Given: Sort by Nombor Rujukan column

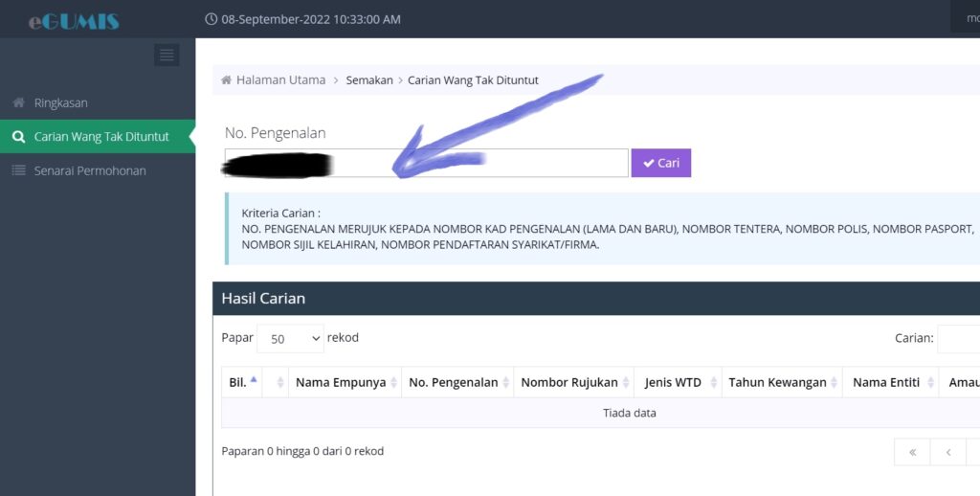Looking at the screenshot, I should point(574,382).
